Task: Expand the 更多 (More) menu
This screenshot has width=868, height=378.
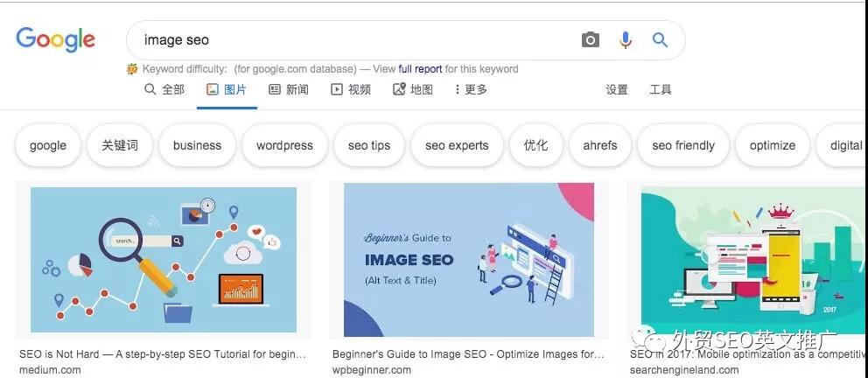Action: point(471,89)
